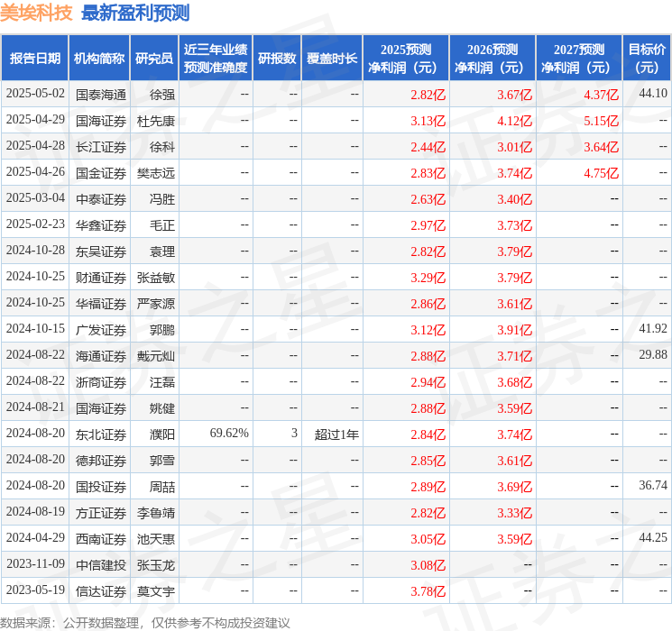
Task: Click the 目标价 column header
Action: pyautogui.click(x=647, y=59)
